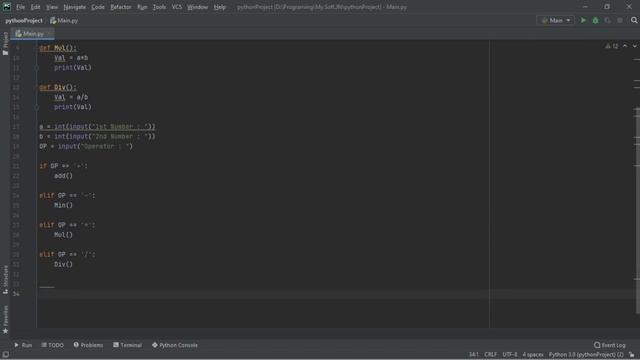This screenshot has width=640, height=360.
Task: Click the PyCharm application icon in title bar
Action: pos(7,7)
